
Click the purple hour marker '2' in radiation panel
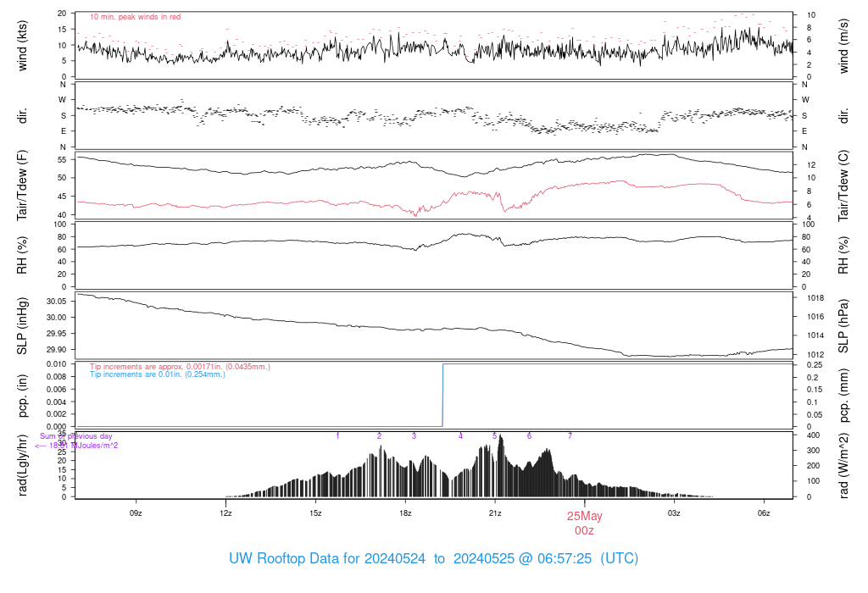pos(379,436)
